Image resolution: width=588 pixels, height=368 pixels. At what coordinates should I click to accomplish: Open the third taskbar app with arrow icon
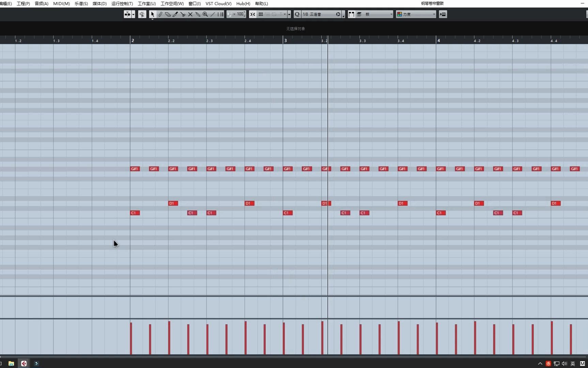click(x=36, y=364)
